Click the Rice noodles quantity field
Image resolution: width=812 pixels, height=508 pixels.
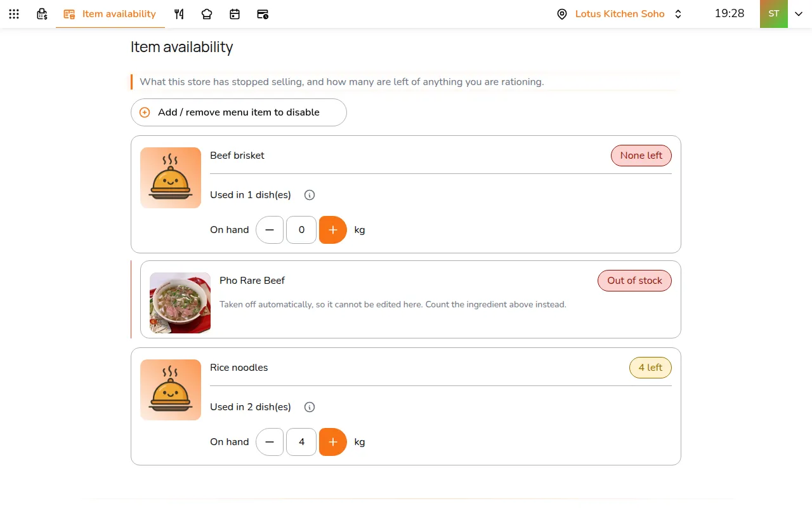[301, 442]
